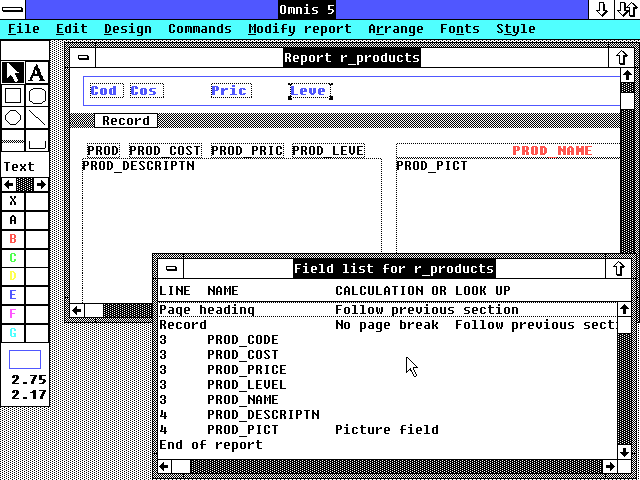640x480 pixels.
Task: Select the dotted line pattern tool
Action: tap(13, 141)
